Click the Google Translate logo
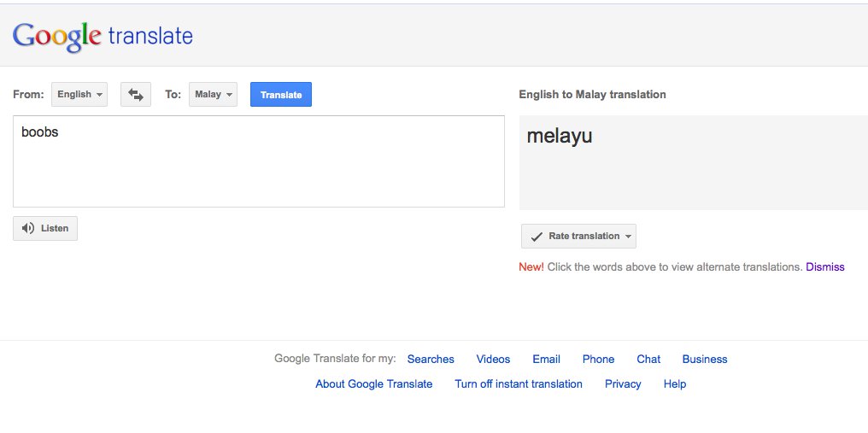This screenshot has width=868, height=433. pos(103,37)
